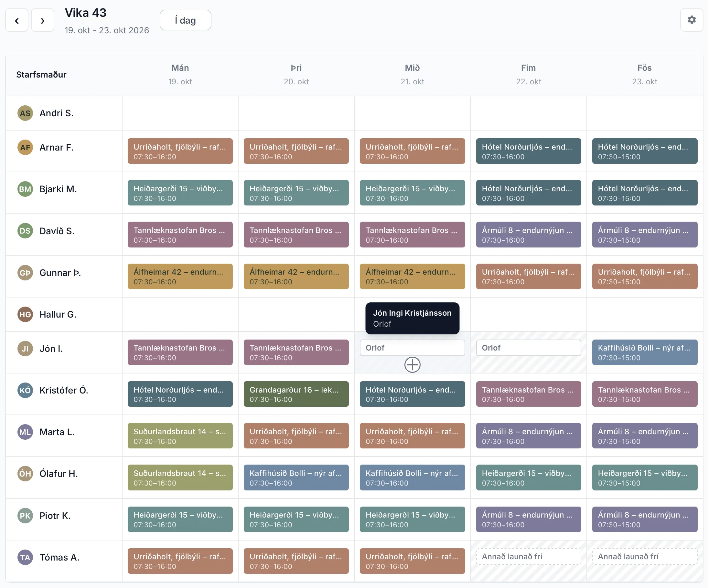
Task: Click Jón I. avatar JI
Action: click(x=25, y=349)
